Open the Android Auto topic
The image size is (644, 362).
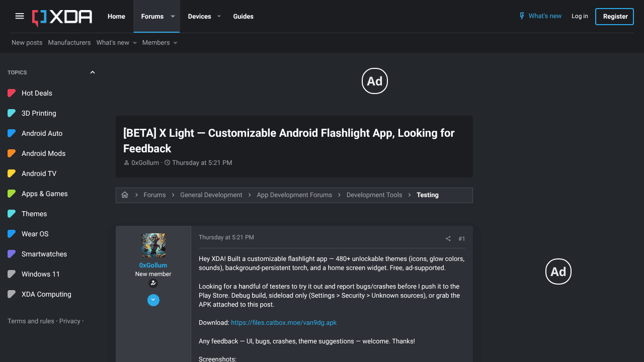coord(42,133)
